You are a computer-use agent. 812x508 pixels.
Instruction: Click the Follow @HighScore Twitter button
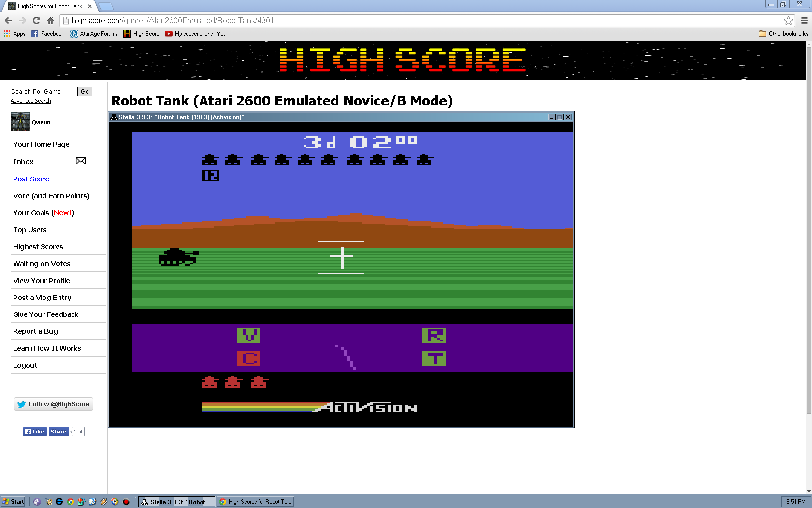(x=54, y=404)
